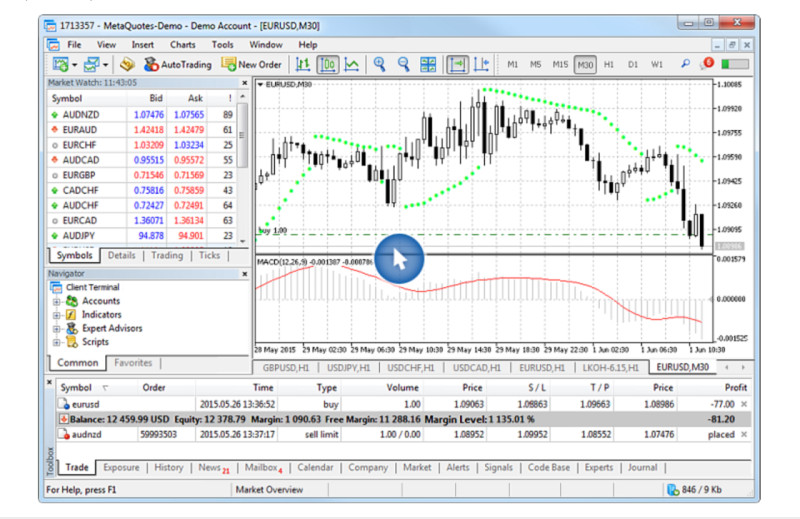Screen dimensions: 800x519
Task: Select the Bar Chart icon
Action: point(303,65)
